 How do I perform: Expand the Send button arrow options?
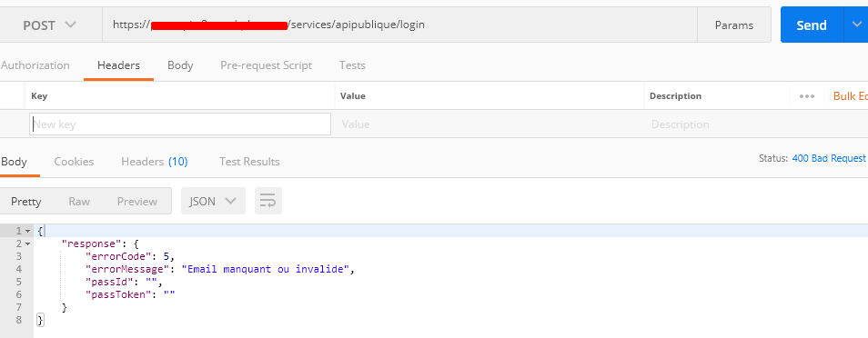(x=856, y=25)
